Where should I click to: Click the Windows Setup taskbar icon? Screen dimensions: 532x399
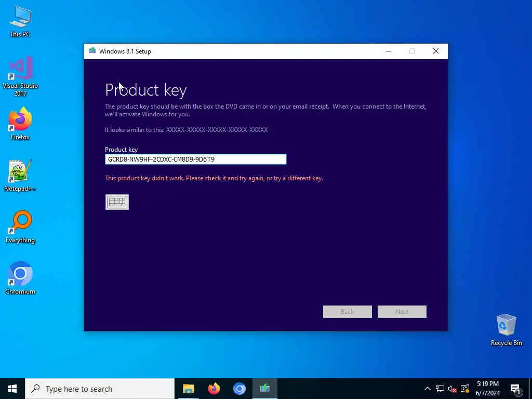264,389
